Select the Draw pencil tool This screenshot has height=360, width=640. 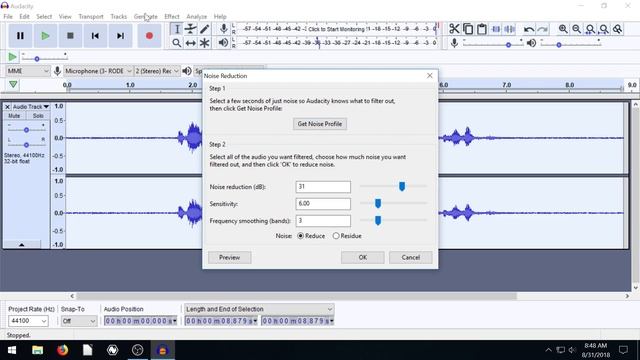pos(204,29)
